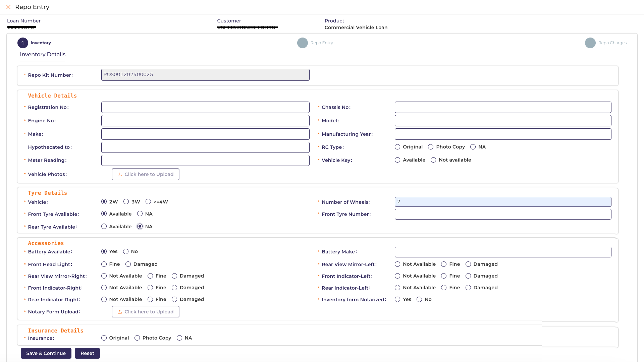Select Yes for Inventory form Notarized
Viewport: 644px width, 362px height.
[397, 300]
